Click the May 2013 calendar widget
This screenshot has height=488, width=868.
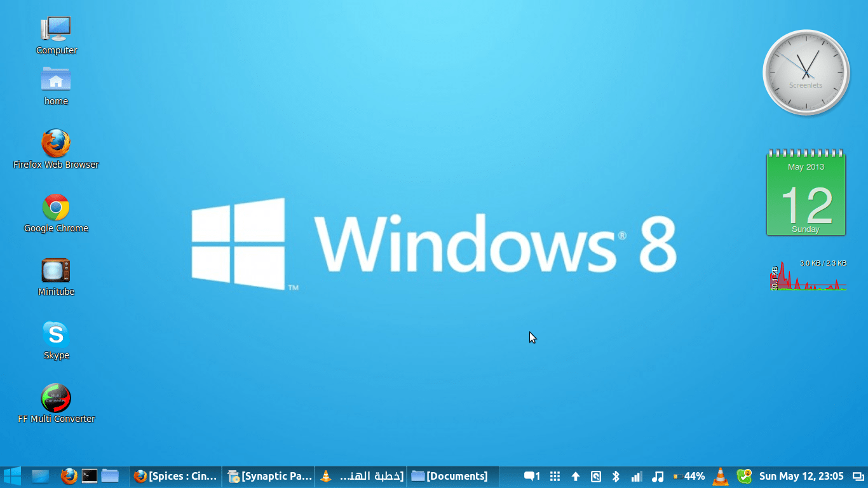coord(806,193)
